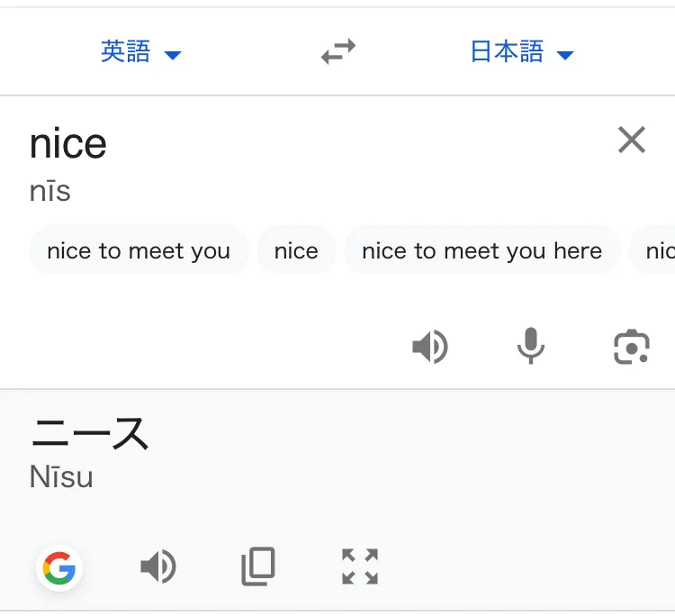Select the "nice to meet you" suggestion
This screenshot has height=616, width=675.
click(139, 251)
